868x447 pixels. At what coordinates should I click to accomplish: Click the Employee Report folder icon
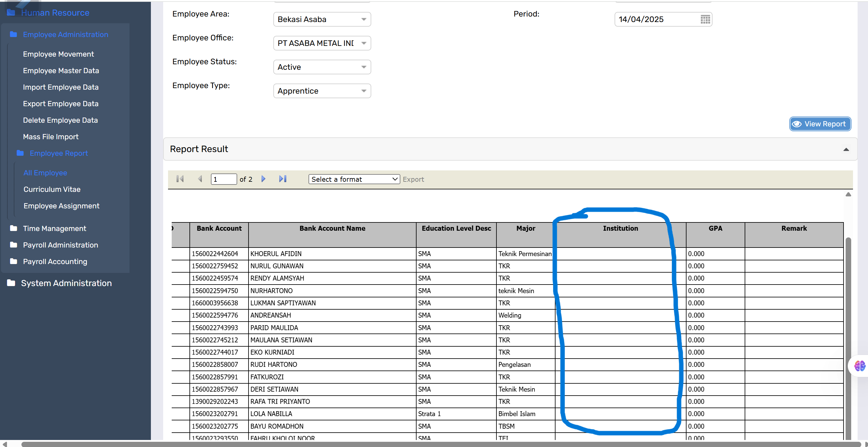(20, 153)
